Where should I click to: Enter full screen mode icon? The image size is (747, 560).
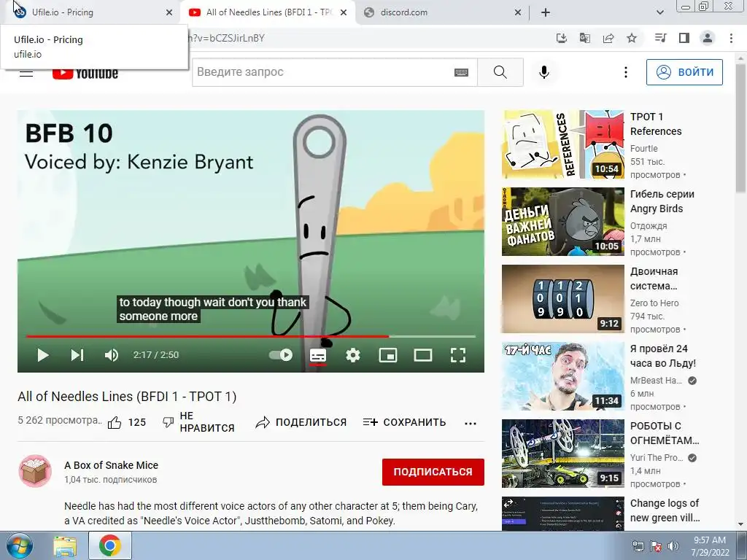point(458,355)
